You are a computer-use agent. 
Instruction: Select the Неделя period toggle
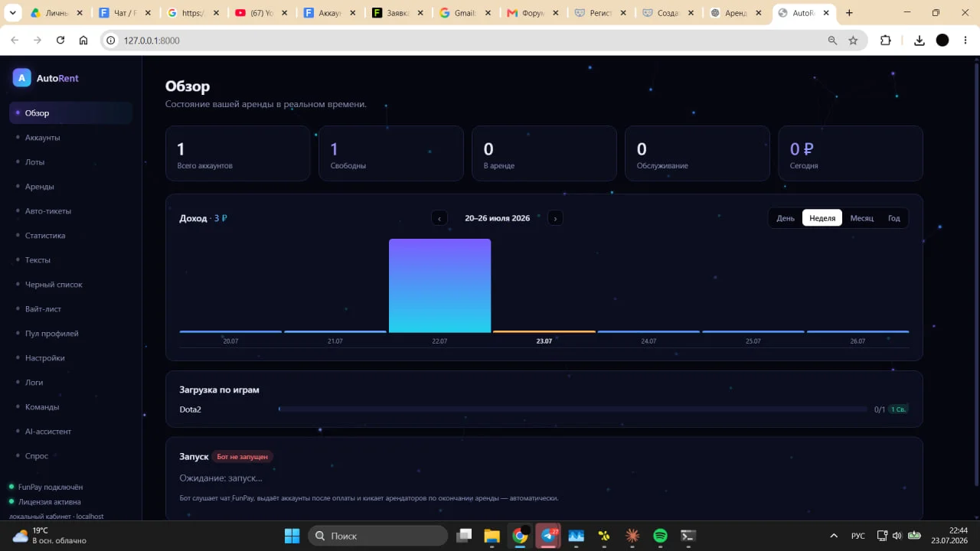pos(822,218)
